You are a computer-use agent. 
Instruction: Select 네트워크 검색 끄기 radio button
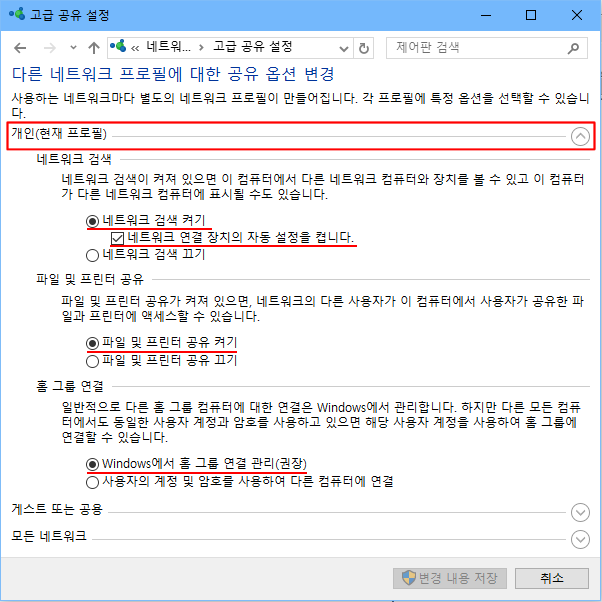[93, 254]
